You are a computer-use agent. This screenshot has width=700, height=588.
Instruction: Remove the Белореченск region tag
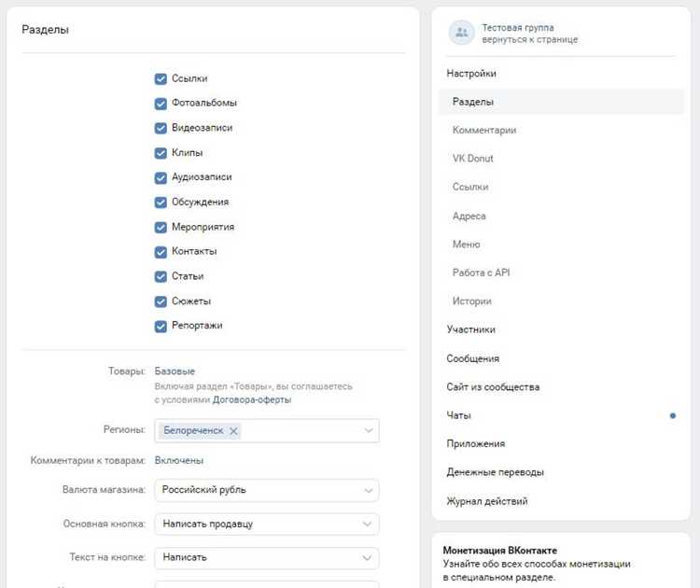(x=233, y=431)
